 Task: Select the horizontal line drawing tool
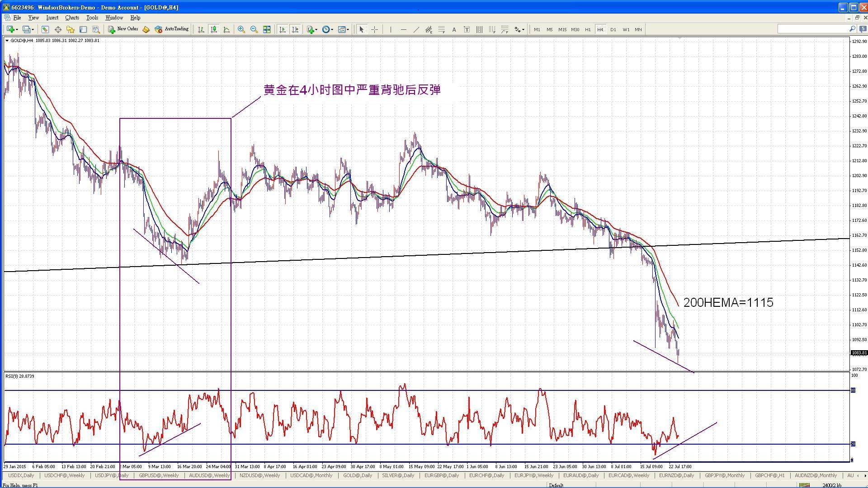coord(403,29)
